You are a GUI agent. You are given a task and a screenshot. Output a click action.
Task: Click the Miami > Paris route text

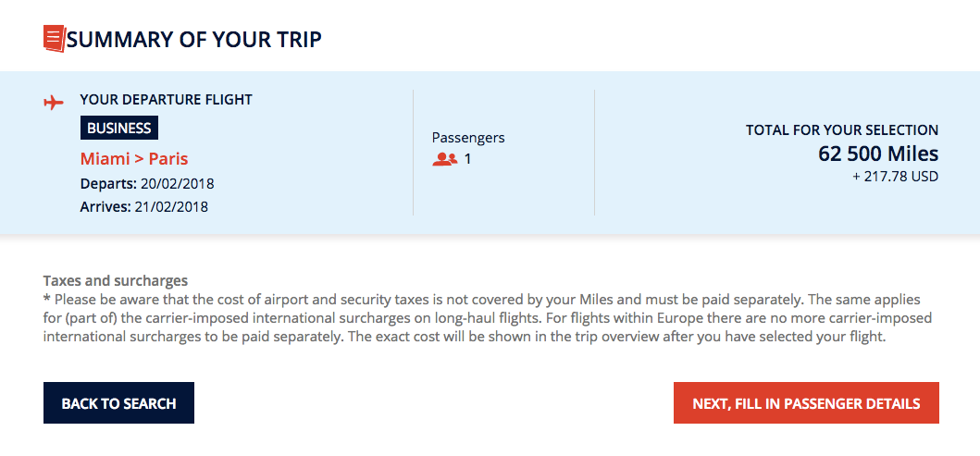134,158
